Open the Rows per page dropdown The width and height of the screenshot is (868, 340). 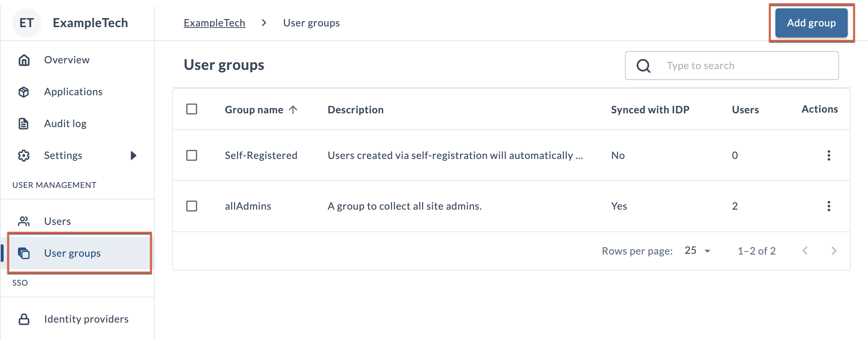697,251
